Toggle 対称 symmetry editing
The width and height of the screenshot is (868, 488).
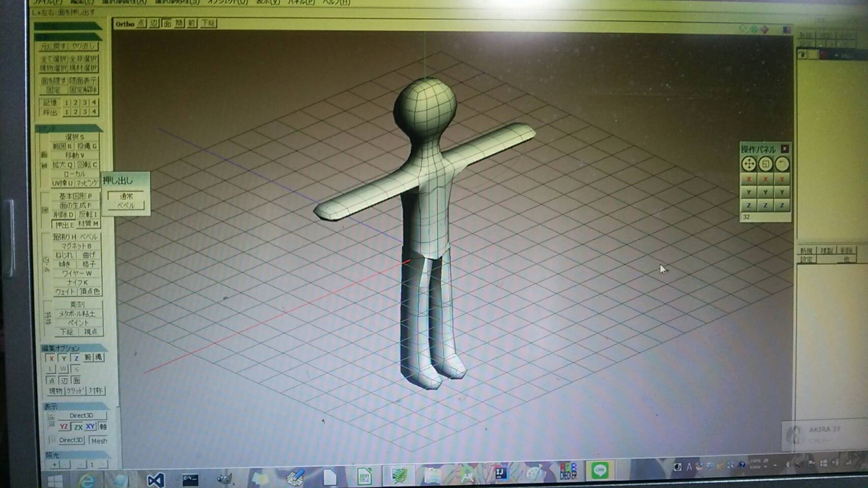tap(95, 391)
